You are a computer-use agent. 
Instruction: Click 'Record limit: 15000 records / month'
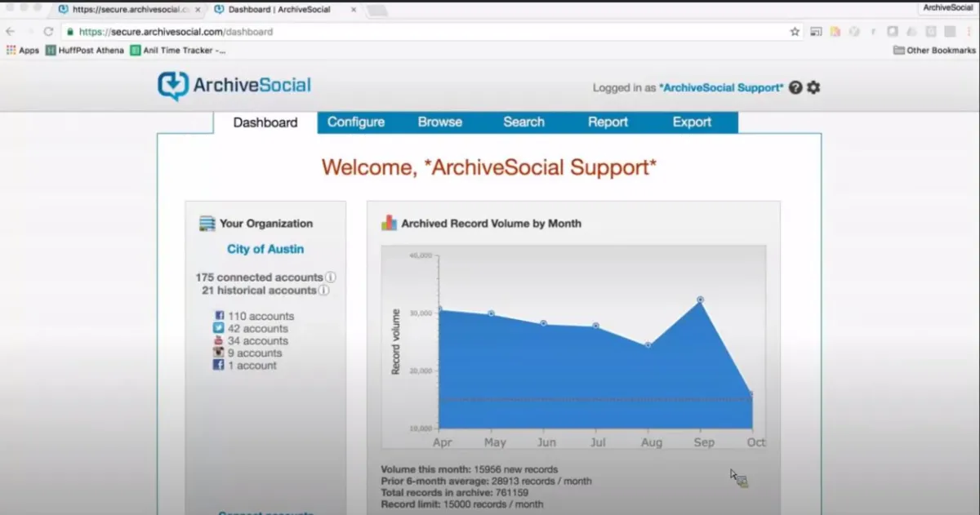point(461,504)
